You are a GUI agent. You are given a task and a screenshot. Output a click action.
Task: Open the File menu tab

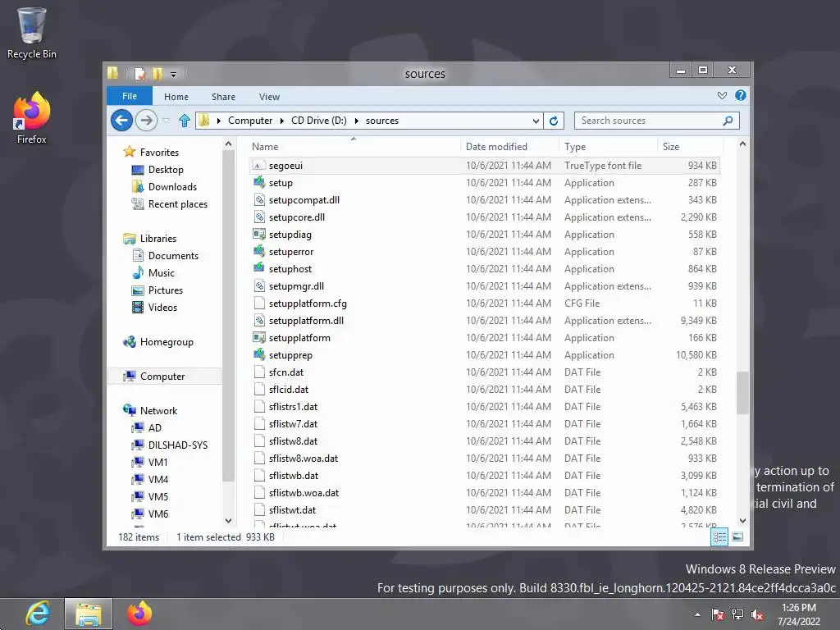[130, 96]
